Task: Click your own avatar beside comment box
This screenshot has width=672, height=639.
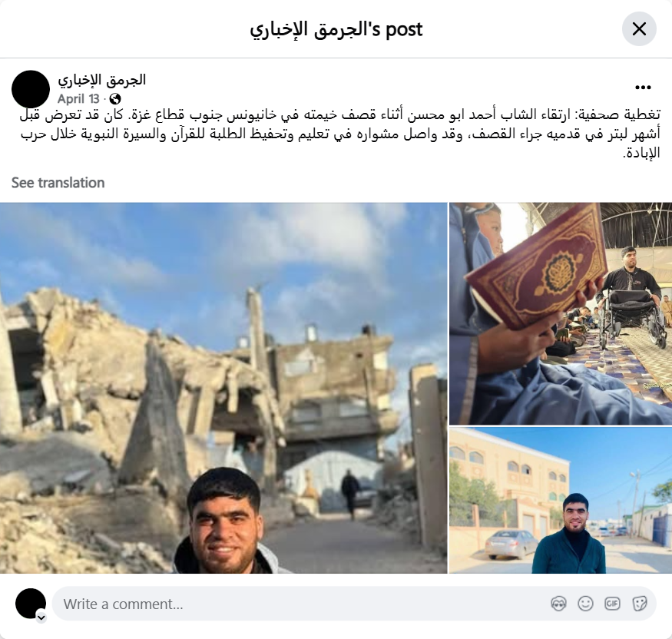Action: tap(31, 604)
